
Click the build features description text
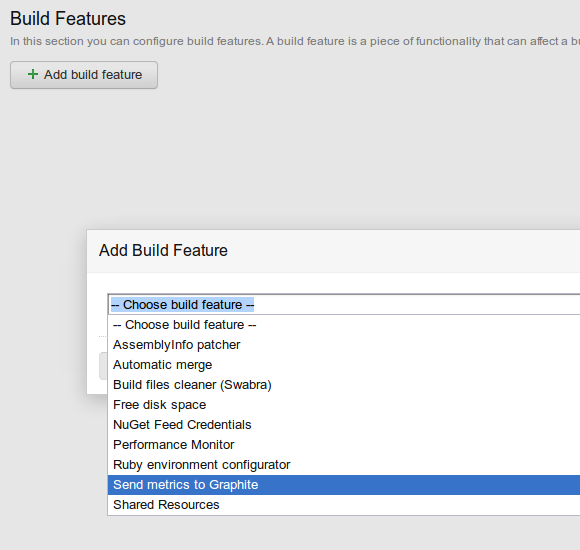click(295, 41)
